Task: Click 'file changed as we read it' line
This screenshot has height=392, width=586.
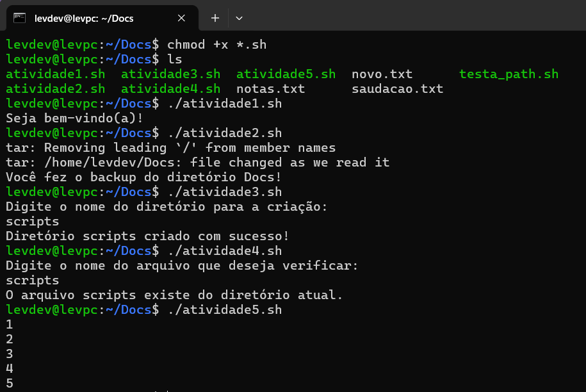Action: 198,163
